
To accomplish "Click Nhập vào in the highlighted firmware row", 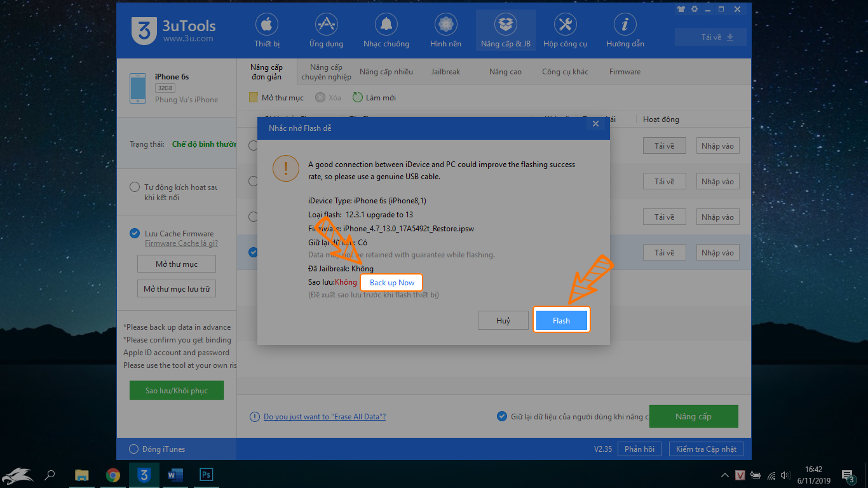I will [x=717, y=252].
